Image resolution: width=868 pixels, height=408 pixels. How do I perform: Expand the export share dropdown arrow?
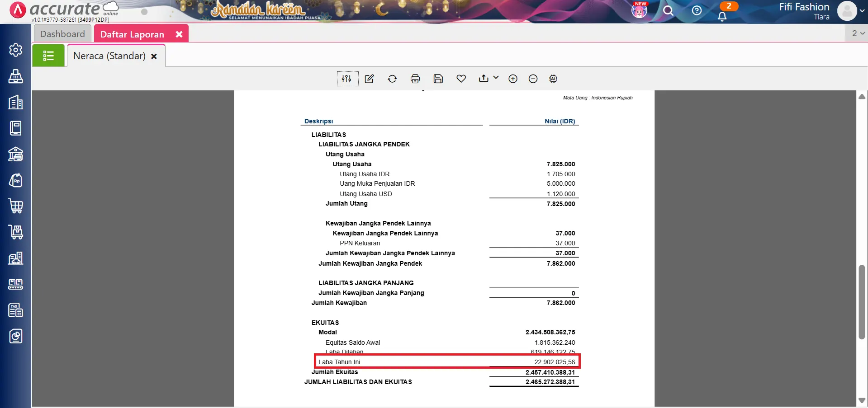[496, 78]
